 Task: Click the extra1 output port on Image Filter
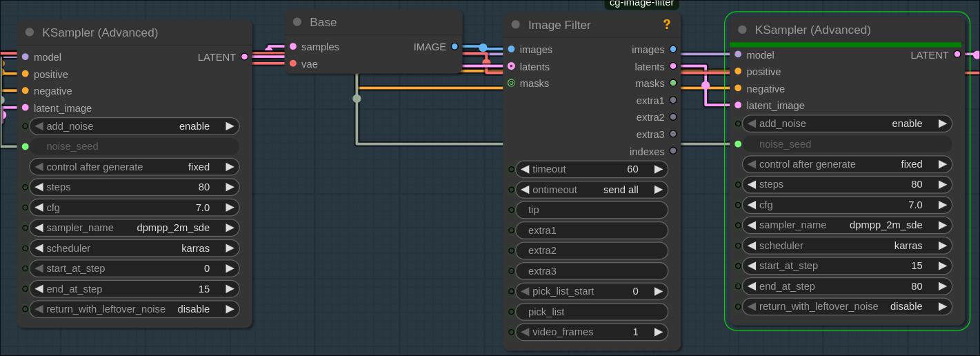click(673, 100)
